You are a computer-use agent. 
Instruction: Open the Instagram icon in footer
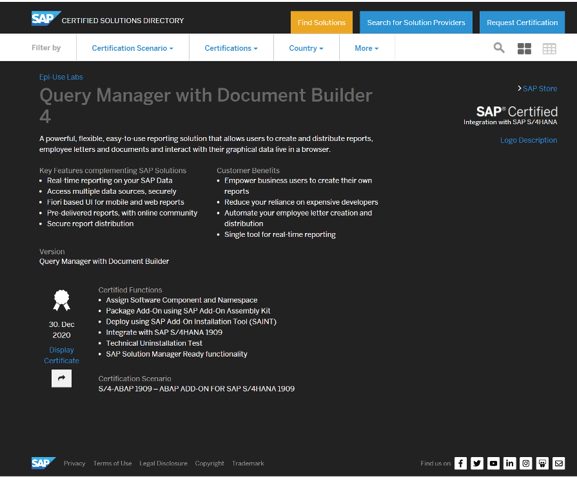click(526, 463)
